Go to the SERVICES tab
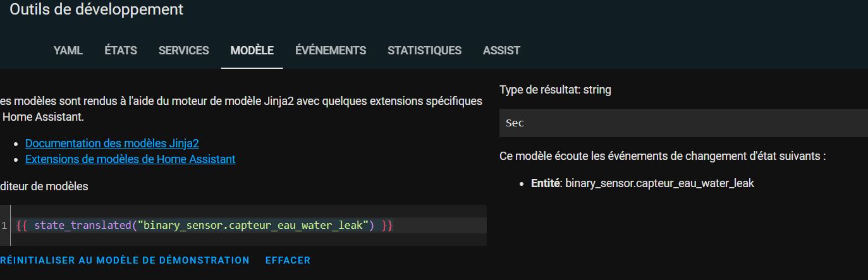 click(184, 51)
